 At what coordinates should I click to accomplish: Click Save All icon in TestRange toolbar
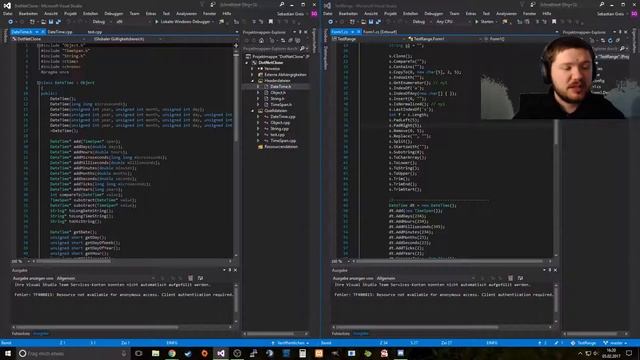(378, 22)
